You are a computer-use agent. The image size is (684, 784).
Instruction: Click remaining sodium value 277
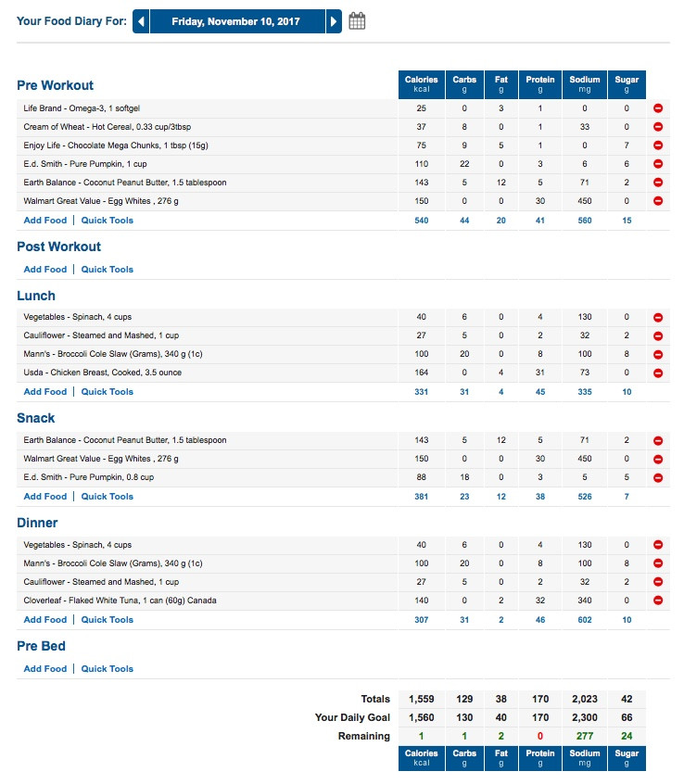(585, 737)
